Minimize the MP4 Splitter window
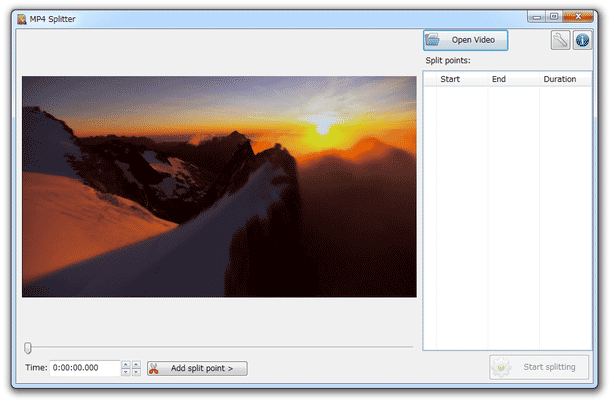Viewport: 611px width, 402px height. click(x=537, y=17)
